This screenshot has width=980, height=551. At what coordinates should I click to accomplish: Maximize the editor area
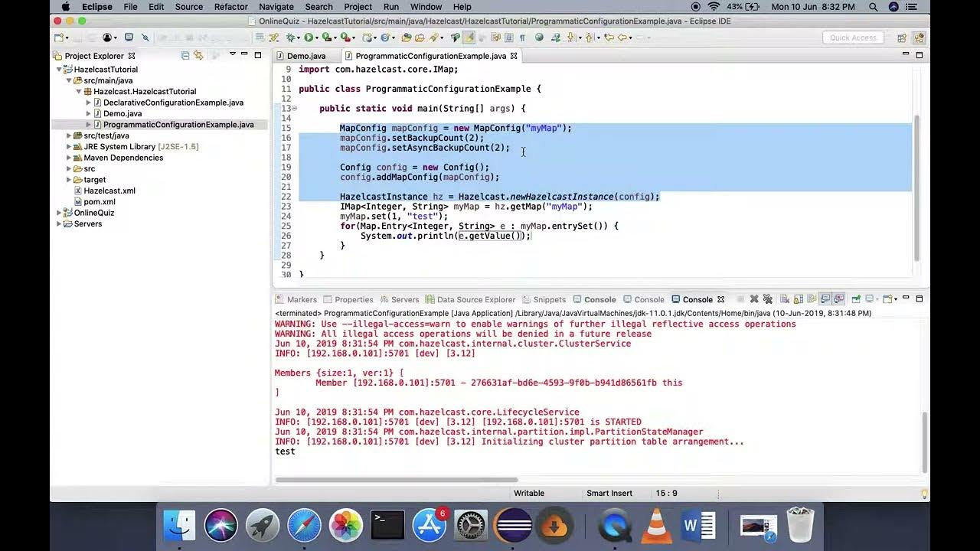click(x=920, y=55)
